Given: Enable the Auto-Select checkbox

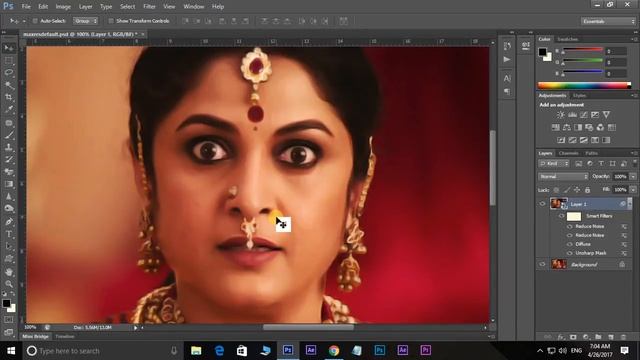Looking at the screenshot, I should pos(35,21).
